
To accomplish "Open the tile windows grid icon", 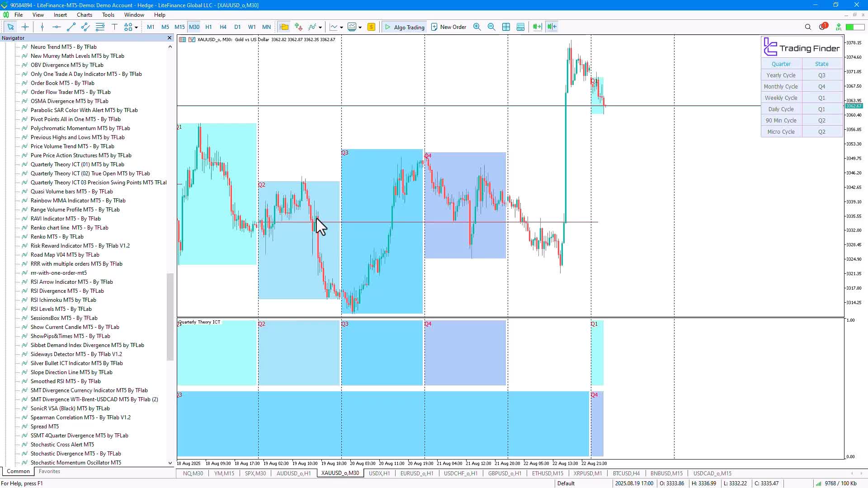I will (x=506, y=27).
